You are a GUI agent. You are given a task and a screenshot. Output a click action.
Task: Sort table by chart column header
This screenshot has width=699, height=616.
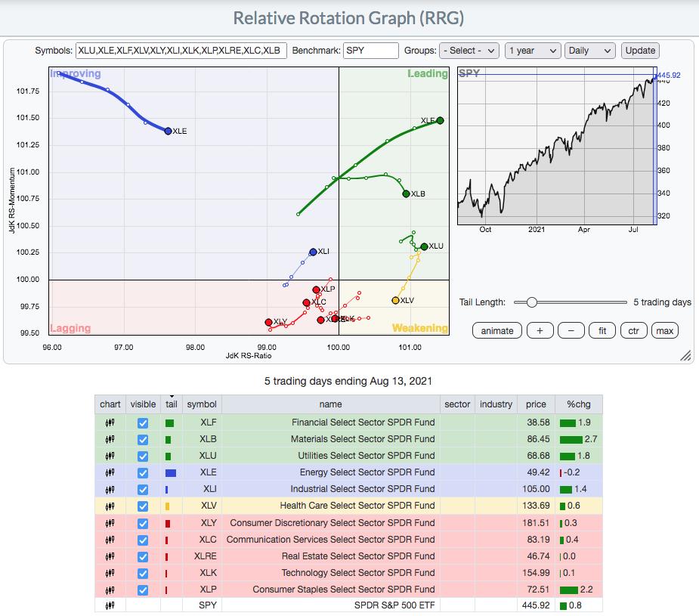point(110,404)
